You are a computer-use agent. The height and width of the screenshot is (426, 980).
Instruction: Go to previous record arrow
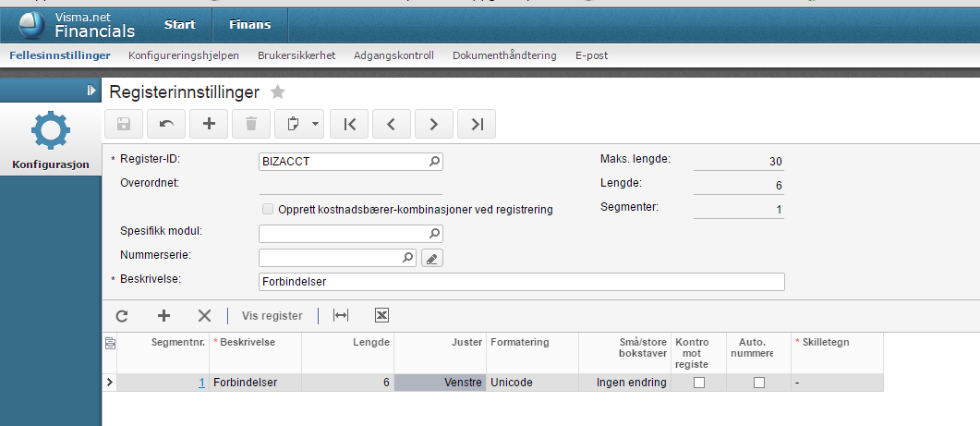click(x=392, y=124)
